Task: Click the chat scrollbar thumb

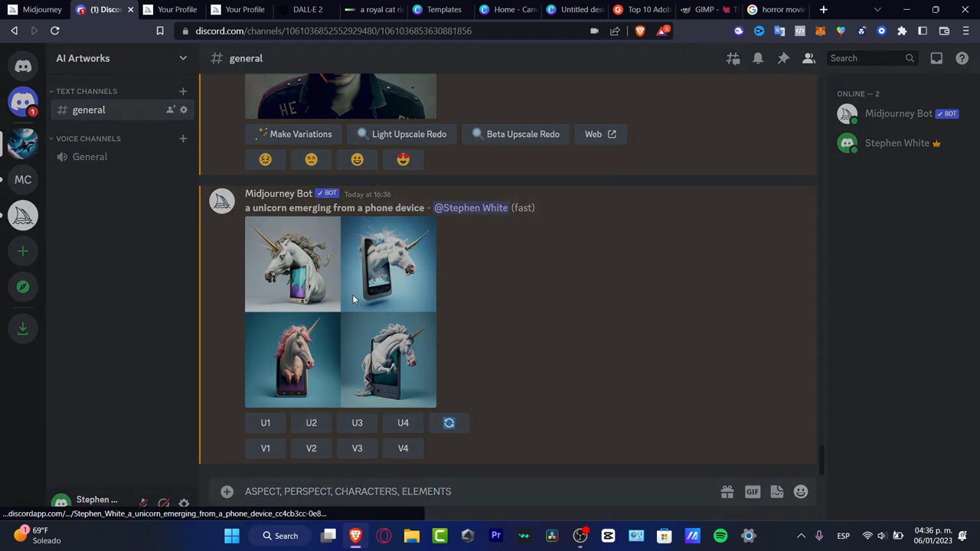Action: click(x=822, y=460)
